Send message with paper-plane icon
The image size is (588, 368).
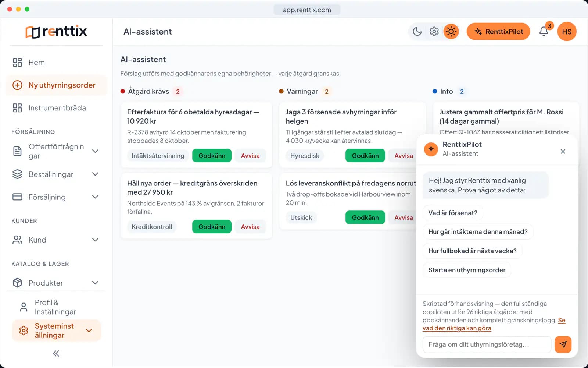click(563, 344)
